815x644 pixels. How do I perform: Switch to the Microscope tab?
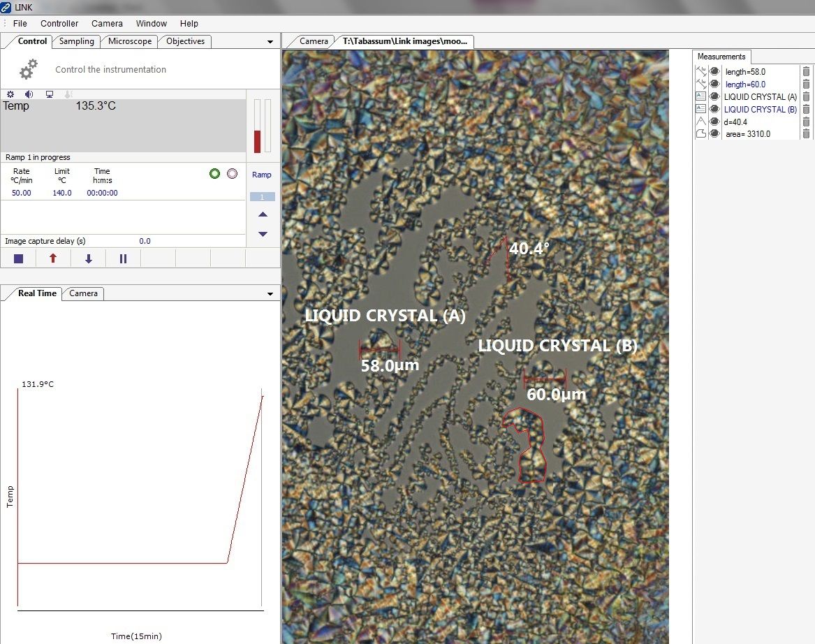130,41
